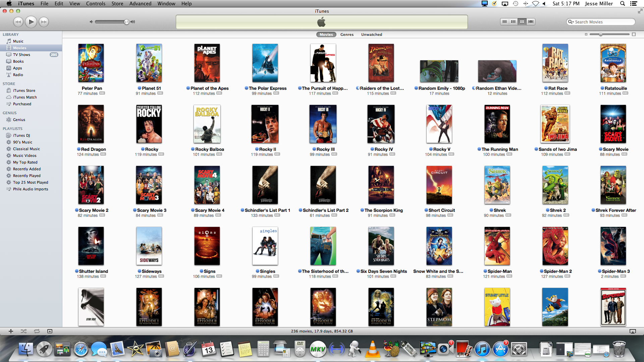Select the Top 25 Most Played playlist
The width and height of the screenshot is (644, 362).
pyautogui.click(x=30, y=182)
